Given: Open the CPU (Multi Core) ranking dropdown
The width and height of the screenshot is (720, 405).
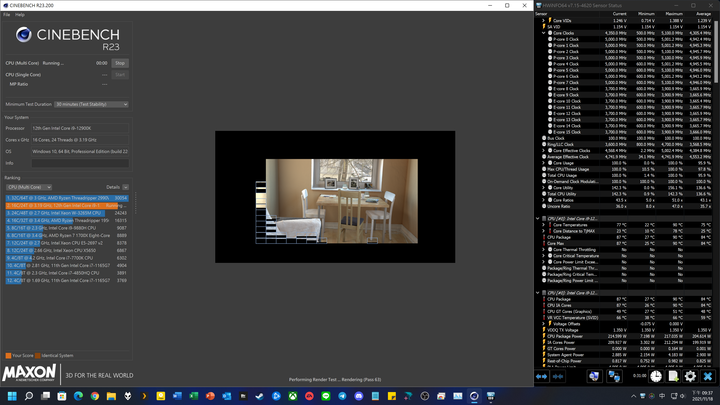Looking at the screenshot, I should 29,187.
